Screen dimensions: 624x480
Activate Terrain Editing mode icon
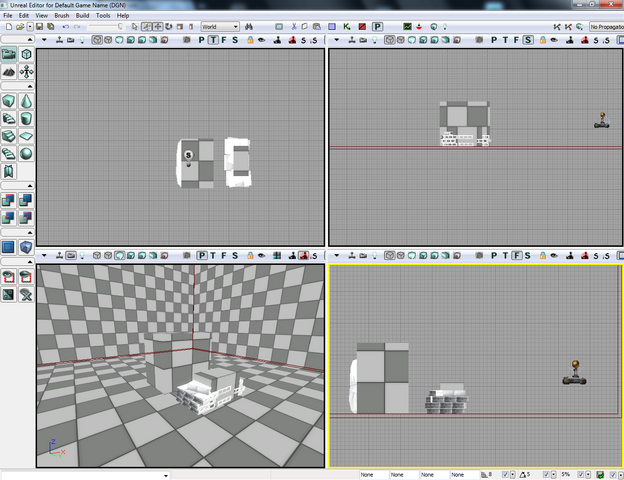pos(9,72)
